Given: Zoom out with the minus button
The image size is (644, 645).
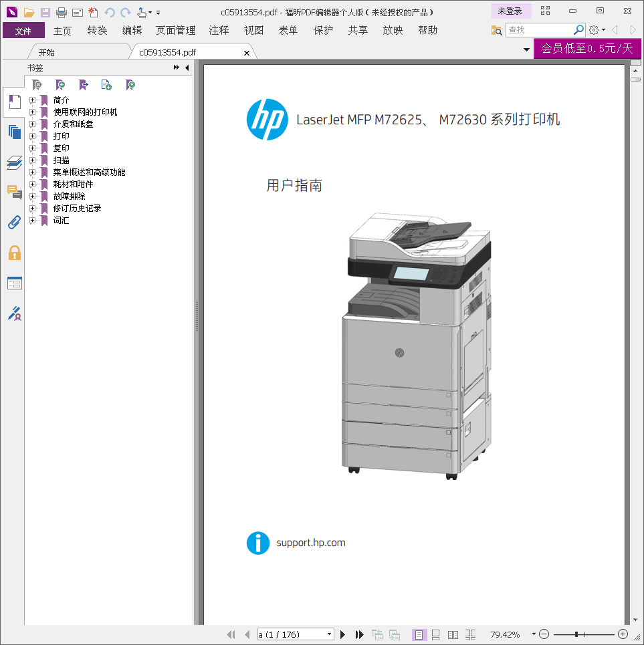Looking at the screenshot, I should [544, 634].
